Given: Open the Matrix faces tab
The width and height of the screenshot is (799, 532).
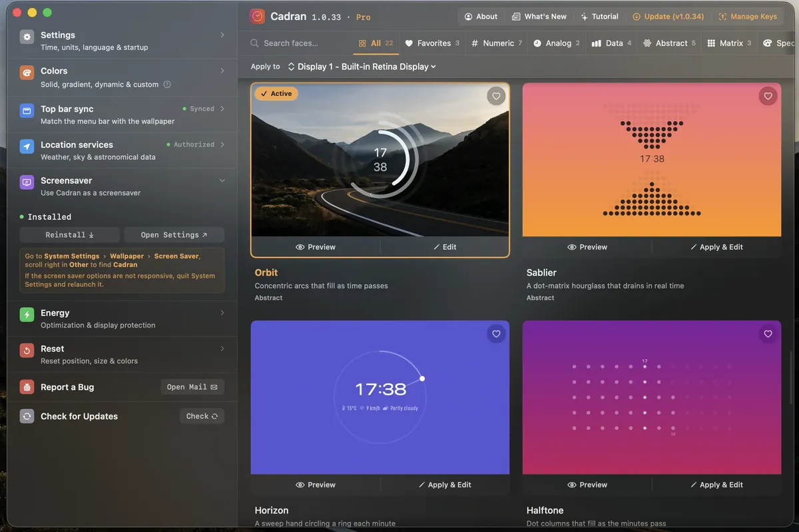Looking at the screenshot, I should pos(729,43).
